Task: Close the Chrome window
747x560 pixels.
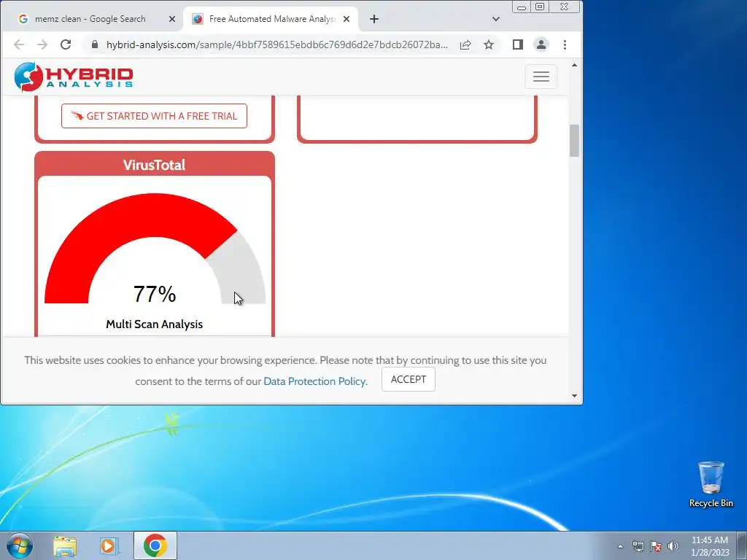Action: (x=565, y=7)
